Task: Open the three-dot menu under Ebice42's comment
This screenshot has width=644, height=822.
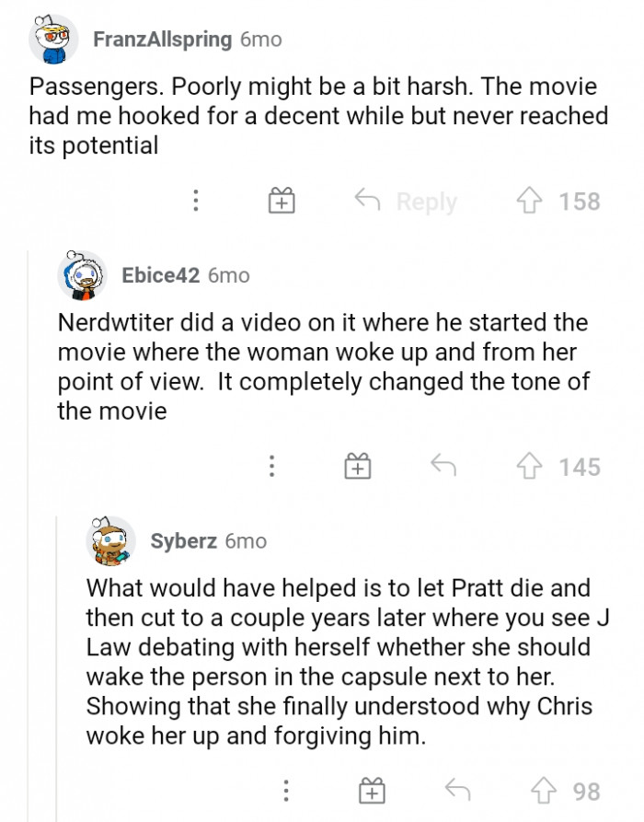Action: point(271,467)
